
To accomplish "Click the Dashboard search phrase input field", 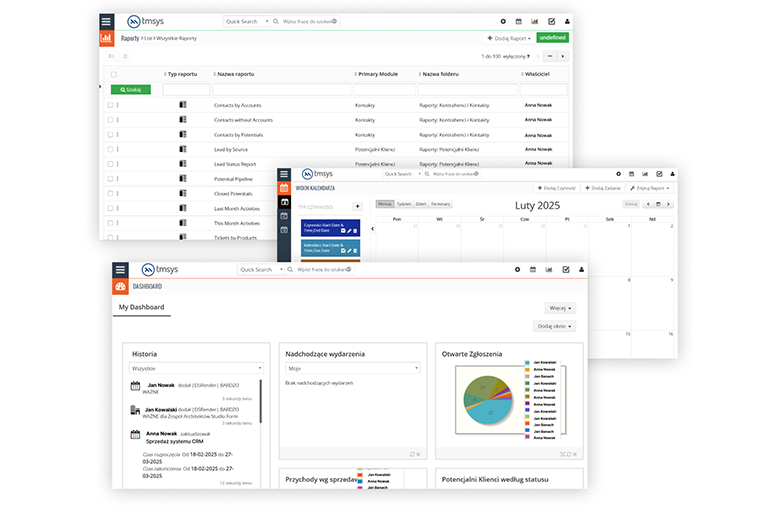I will click(318, 270).
